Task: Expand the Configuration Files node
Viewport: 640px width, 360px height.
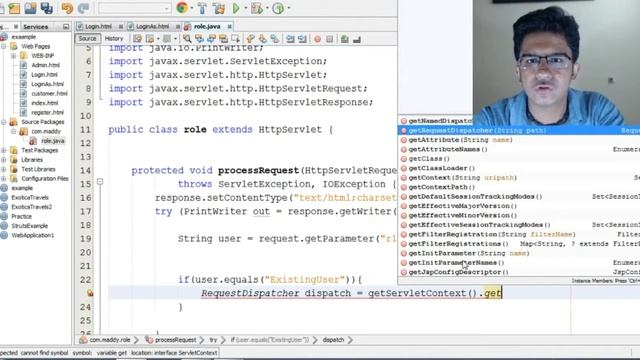Action: (4, 179)
